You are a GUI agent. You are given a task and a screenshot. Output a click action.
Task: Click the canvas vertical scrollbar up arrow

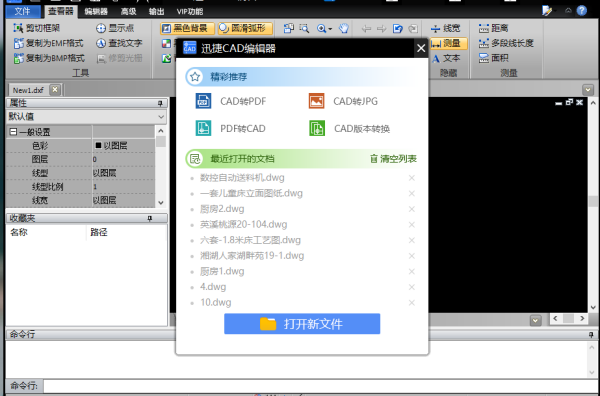pos(593,103)
